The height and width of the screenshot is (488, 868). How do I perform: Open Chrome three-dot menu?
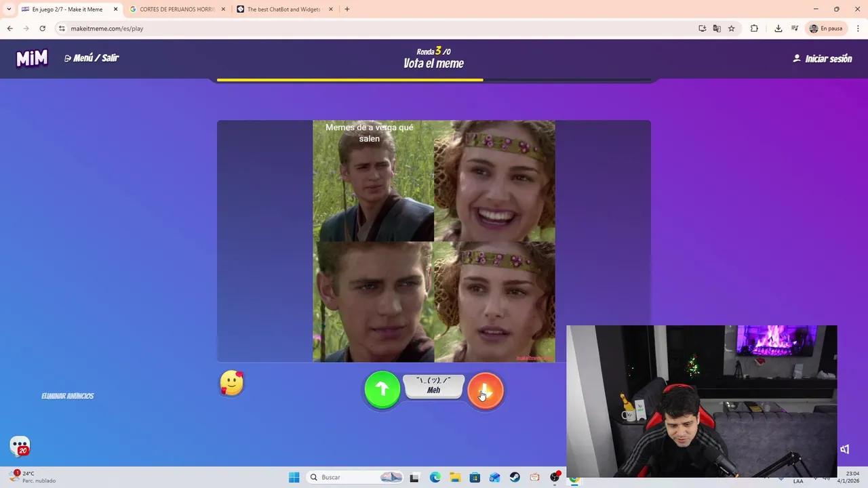tap(859, 28)
